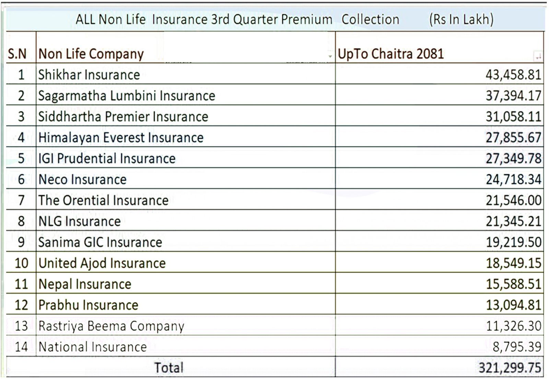Viewport: 549px width, 392px height.
Task: Select the Total label cell
Action: coord(169,368)
